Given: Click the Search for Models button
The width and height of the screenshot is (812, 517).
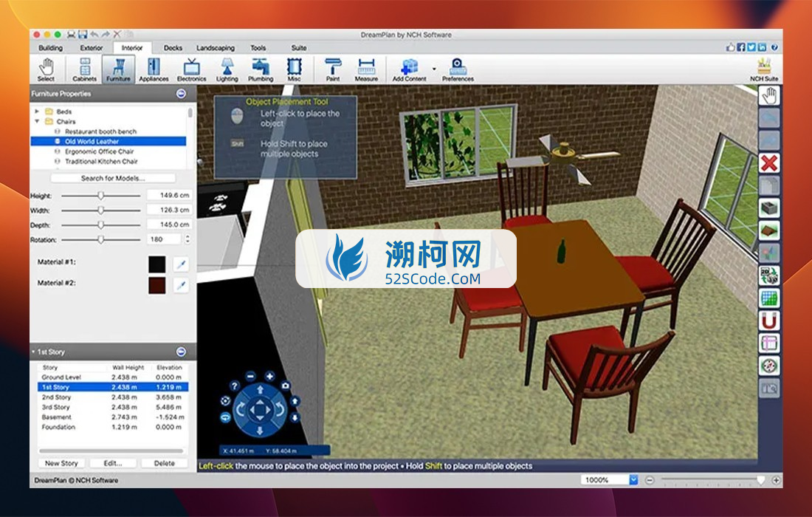Looking at the screenshot, I should (x=113, y=178).
